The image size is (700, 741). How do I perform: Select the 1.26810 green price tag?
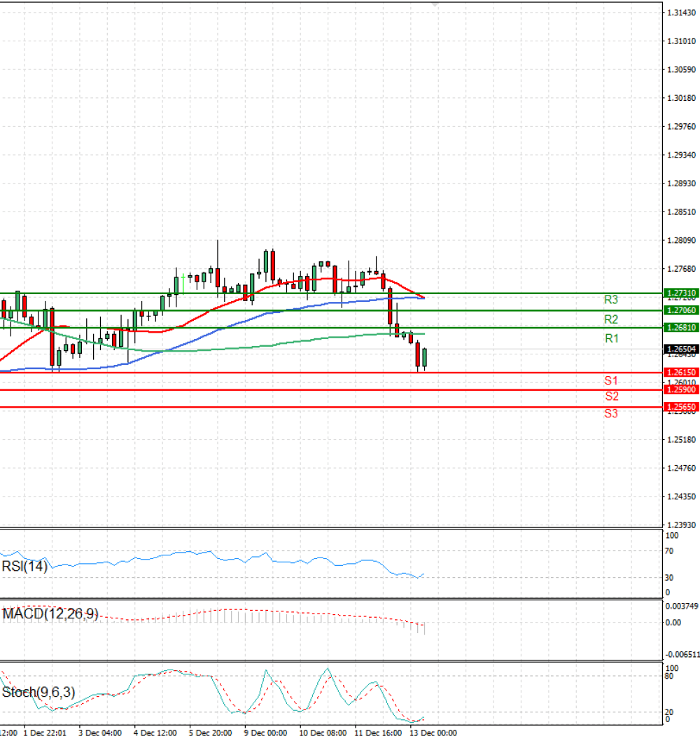[681, 328]
